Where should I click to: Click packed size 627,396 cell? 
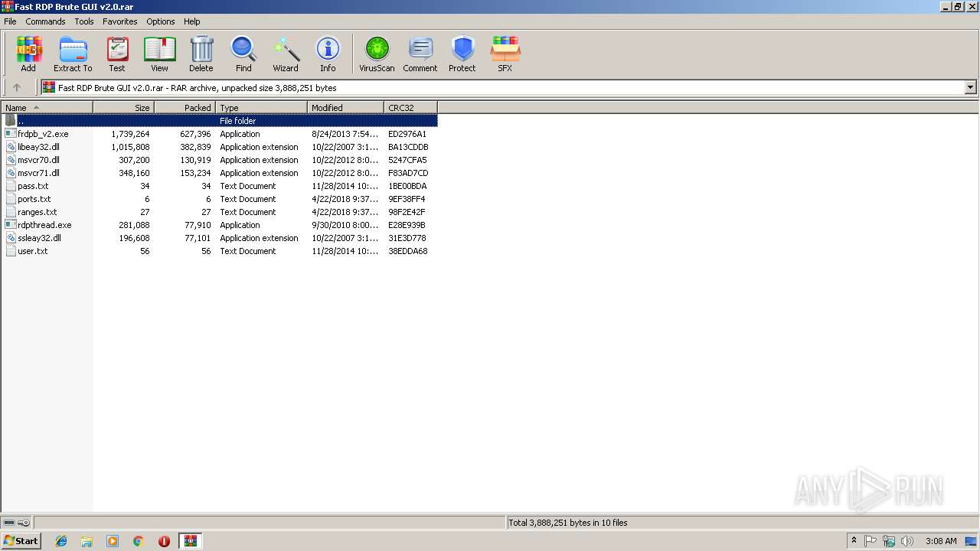pyautogui.click(x=195, y=134)
